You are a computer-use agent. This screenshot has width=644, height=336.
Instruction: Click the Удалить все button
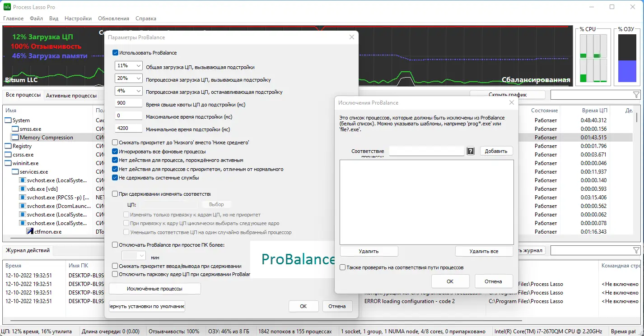coord(484,251)
